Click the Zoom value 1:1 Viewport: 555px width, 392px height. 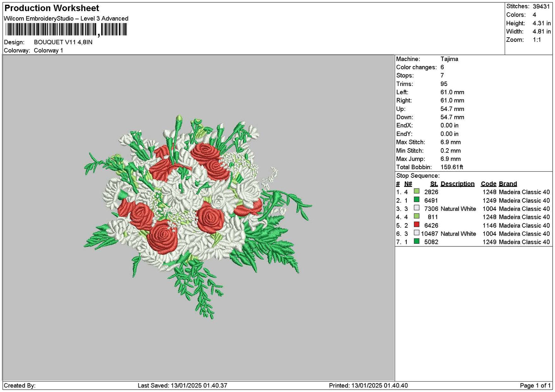point(537,40)
